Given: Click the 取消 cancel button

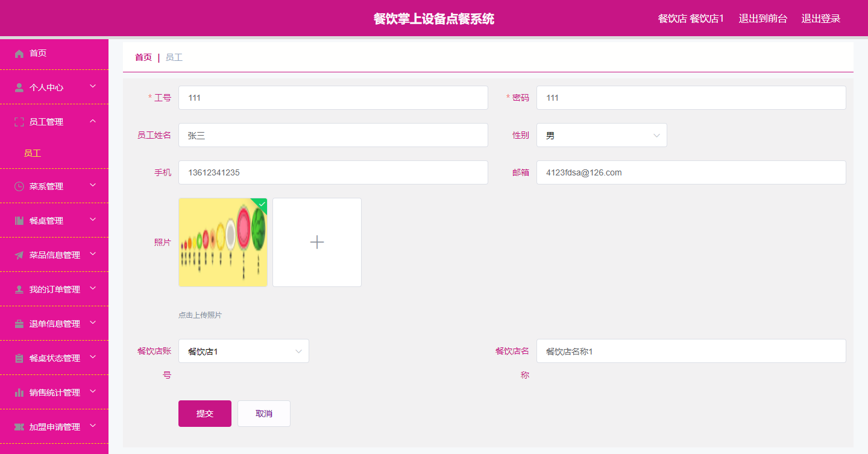Looking at the screenshot, I should pos(264,414).
